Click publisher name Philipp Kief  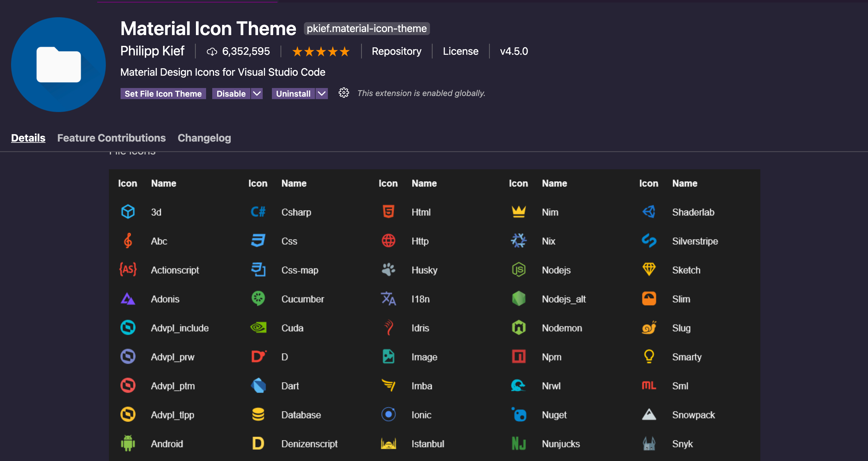click(152, 51)
